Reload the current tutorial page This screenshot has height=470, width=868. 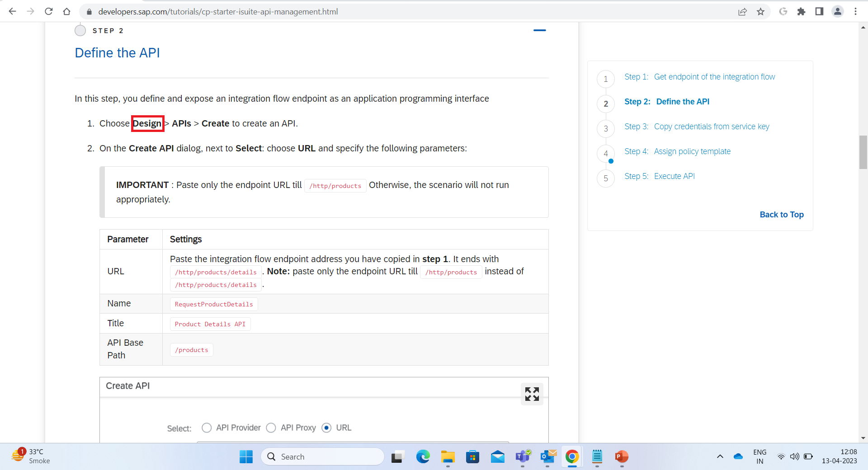tap(48, 11)
